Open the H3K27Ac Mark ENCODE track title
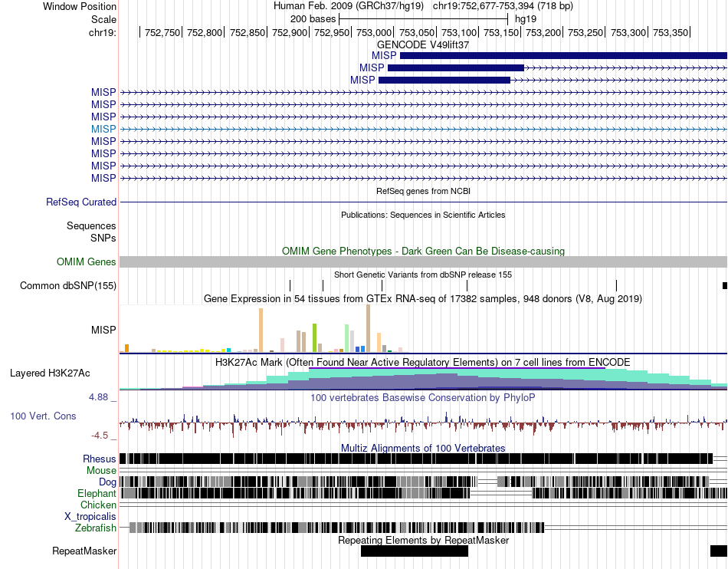This screenshot has width=728, height=569. click(x=423, y=362)
